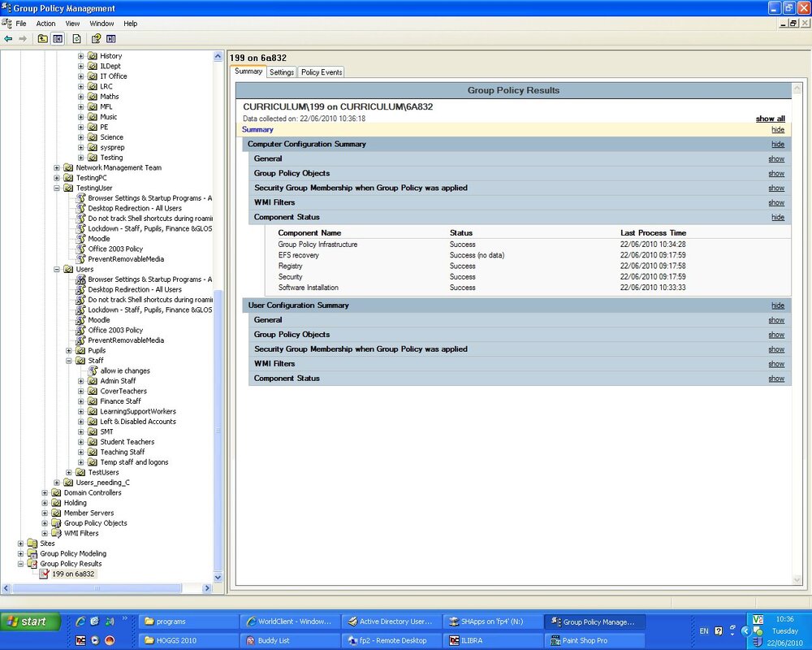The image size is (812, 650).
Task: Switch to the Settings tab
Action: tap(282, 72)
